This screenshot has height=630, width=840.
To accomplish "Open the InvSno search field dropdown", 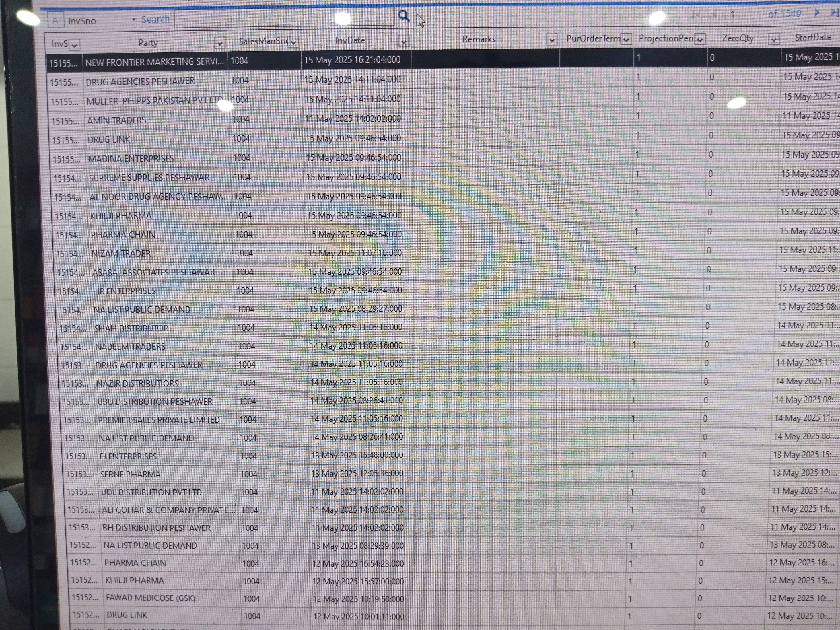I will coord(133,20).
